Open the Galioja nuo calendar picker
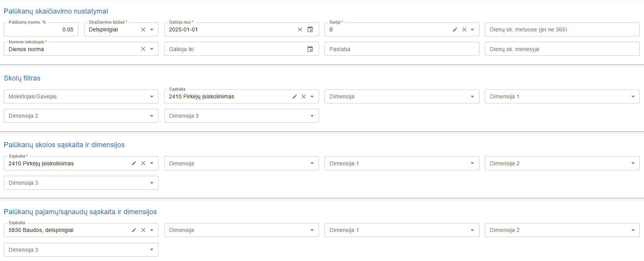644x261 pixels. point(310,29)
